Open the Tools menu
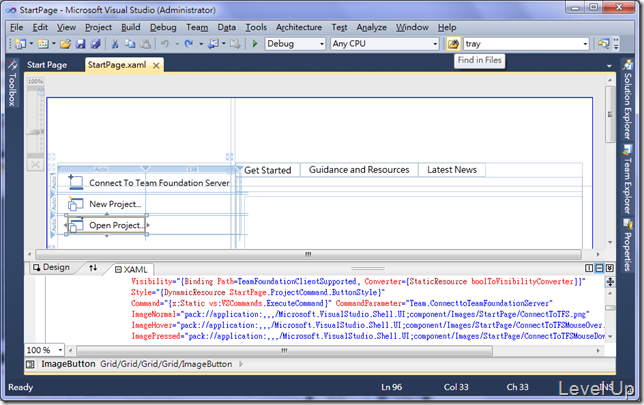 click(256, 27)
